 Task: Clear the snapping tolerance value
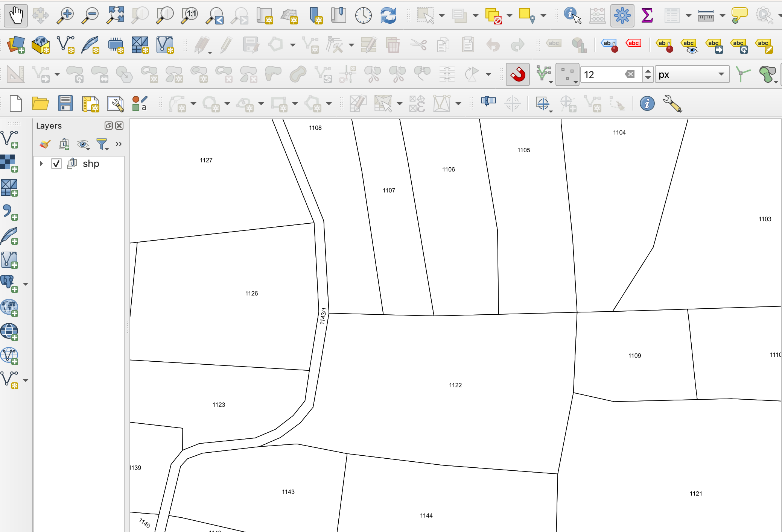tap(630, 74)
